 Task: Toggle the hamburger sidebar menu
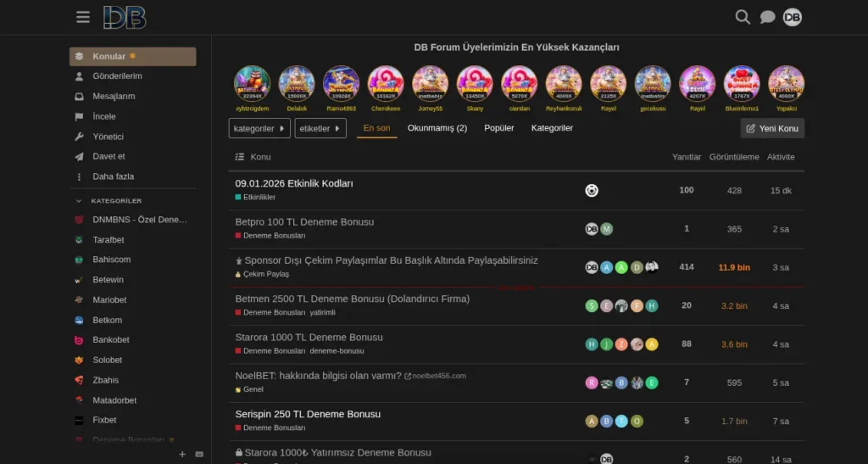click(83, 17)
